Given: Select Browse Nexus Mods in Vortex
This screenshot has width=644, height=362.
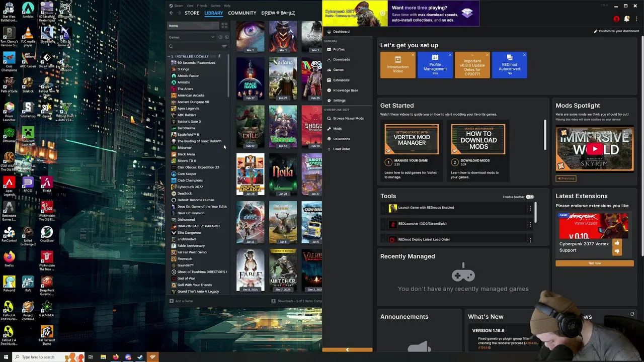Looking at the screenshot, I should (x=347, y=118).
